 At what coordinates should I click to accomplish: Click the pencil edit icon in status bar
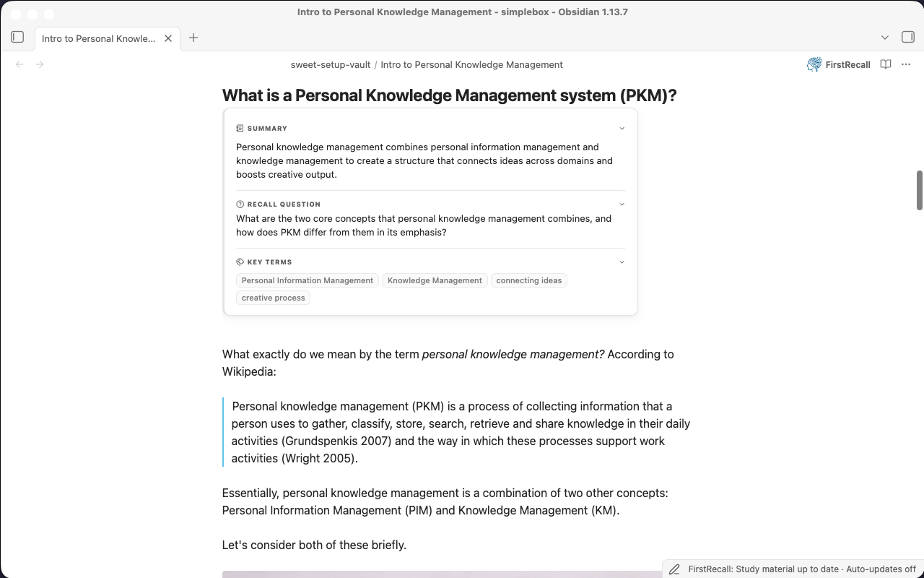tap(674, 569)
